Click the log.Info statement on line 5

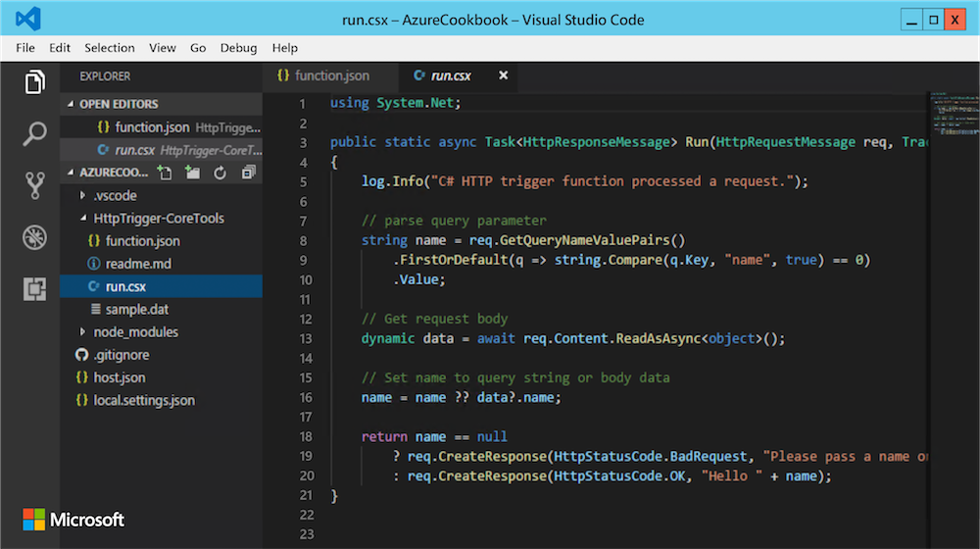[584, 181]
